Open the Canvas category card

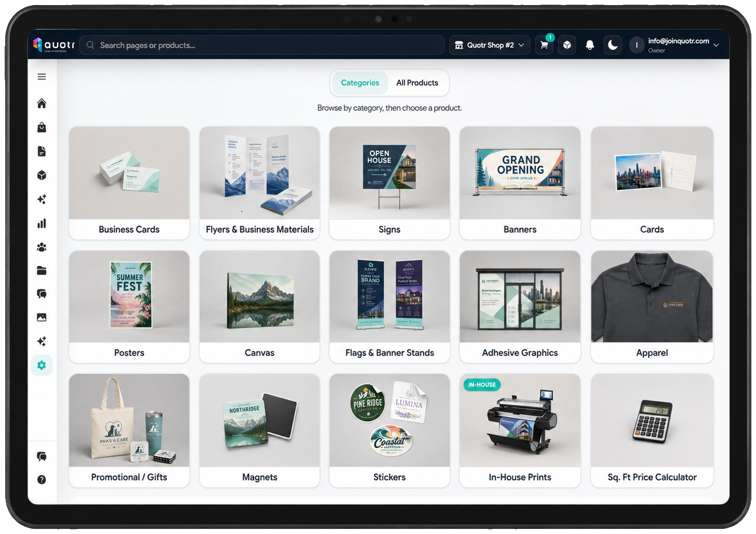pos(260,306)
